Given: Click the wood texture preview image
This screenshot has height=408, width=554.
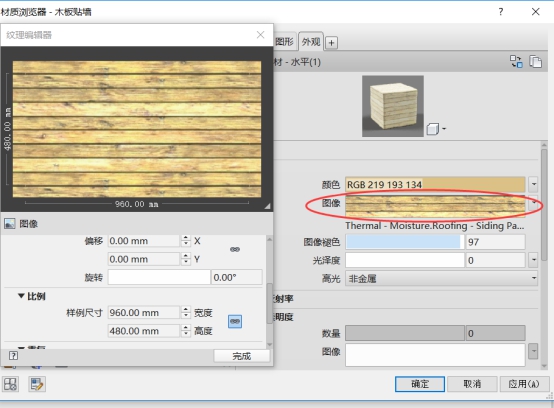Looking at the screenshot, I should 137,129.
